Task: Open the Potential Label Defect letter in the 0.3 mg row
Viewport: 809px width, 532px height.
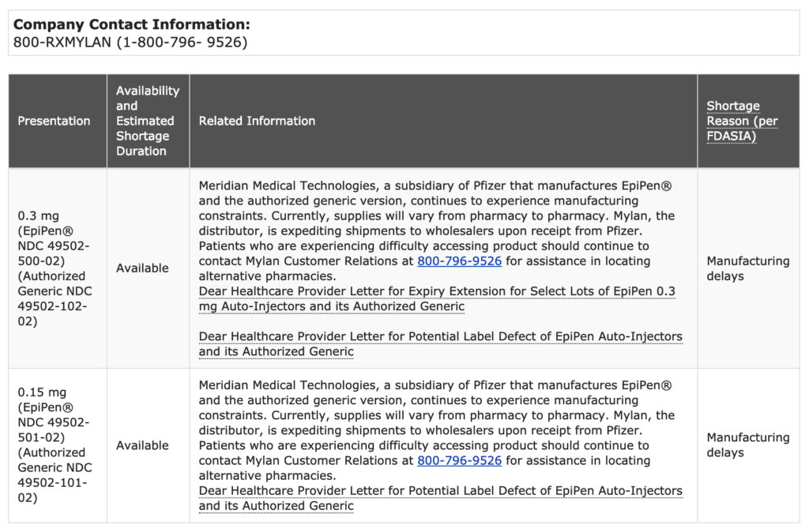Action: tap(441, 344)
